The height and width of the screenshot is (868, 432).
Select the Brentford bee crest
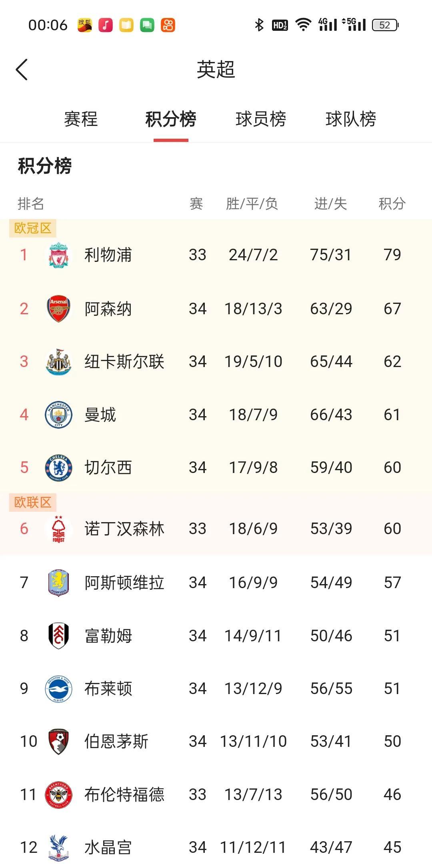click(x=59, y=794)
